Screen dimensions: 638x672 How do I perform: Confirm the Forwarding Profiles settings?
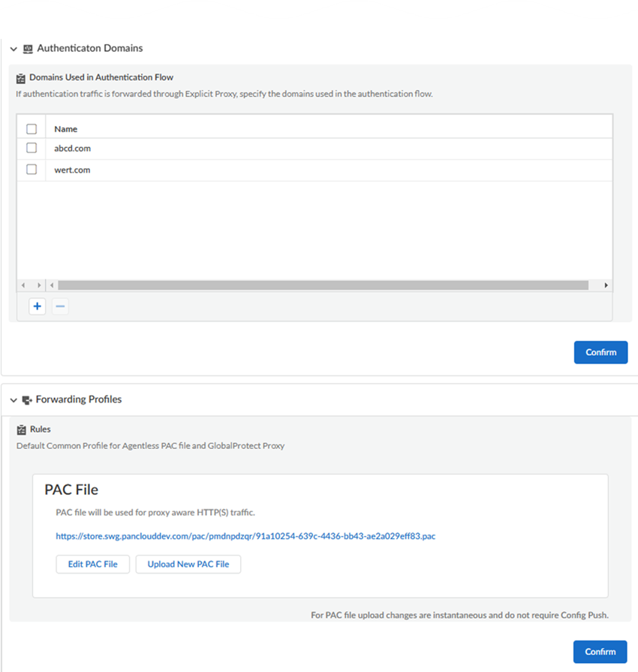click(x=600, y=652)
